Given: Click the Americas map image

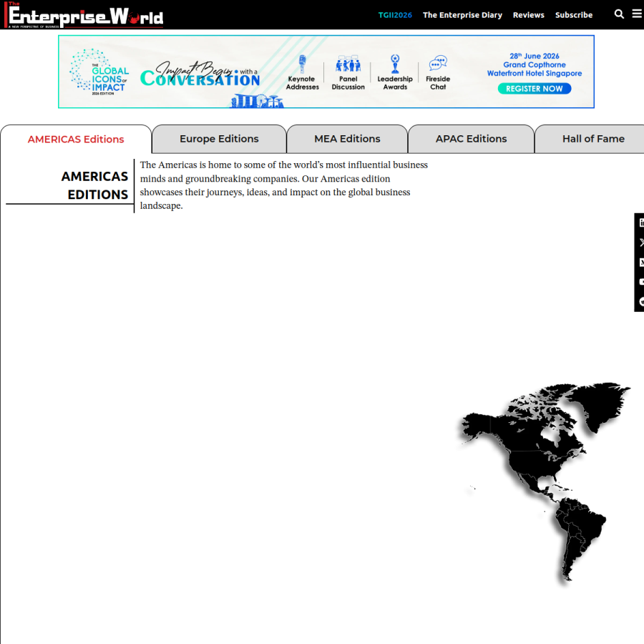Looking at the screenshot, I should (545, 484).
